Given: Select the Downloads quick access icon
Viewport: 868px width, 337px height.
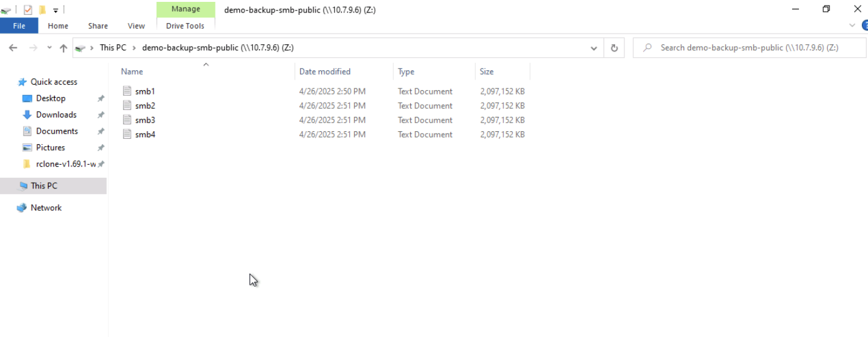Looking at the screenshot, I should click(x=27, y=115).
